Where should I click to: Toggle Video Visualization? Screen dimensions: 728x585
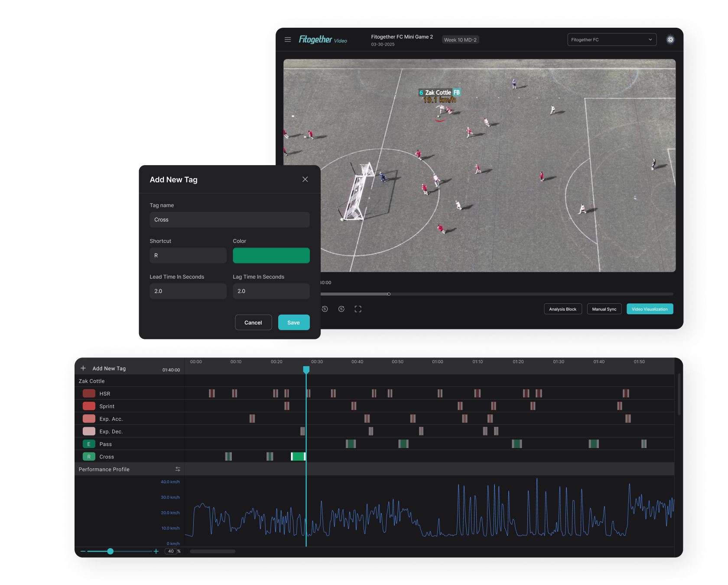[x=650, y=309]
